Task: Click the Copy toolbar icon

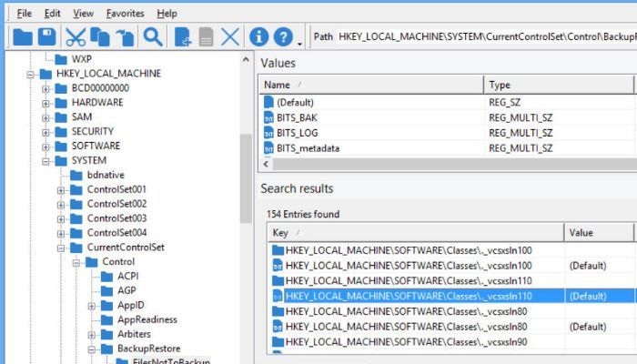Action: coord(100,37)
